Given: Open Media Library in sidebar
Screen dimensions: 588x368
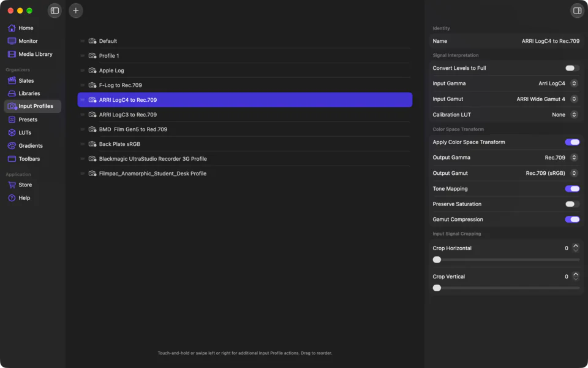Looking at the screenshot, I should click(x=36, y=54).
